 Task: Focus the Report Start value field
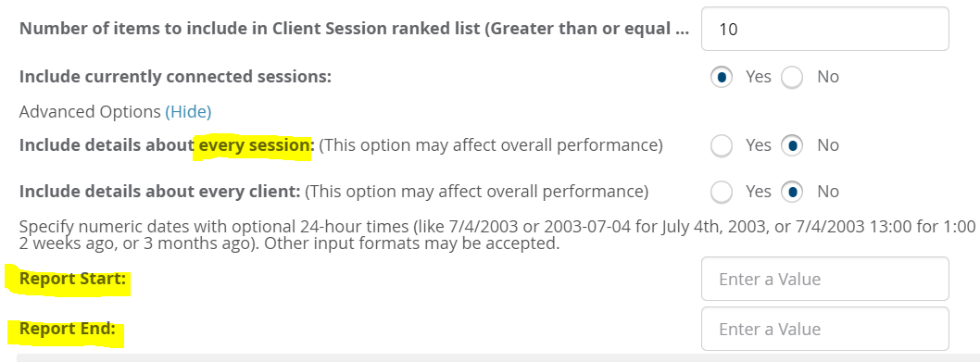[825, 279]
